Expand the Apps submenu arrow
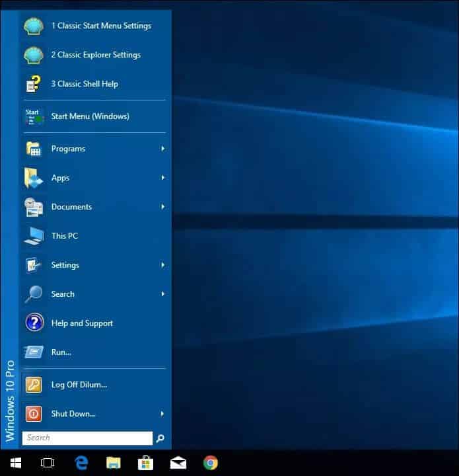 click(x=163, y=178)
